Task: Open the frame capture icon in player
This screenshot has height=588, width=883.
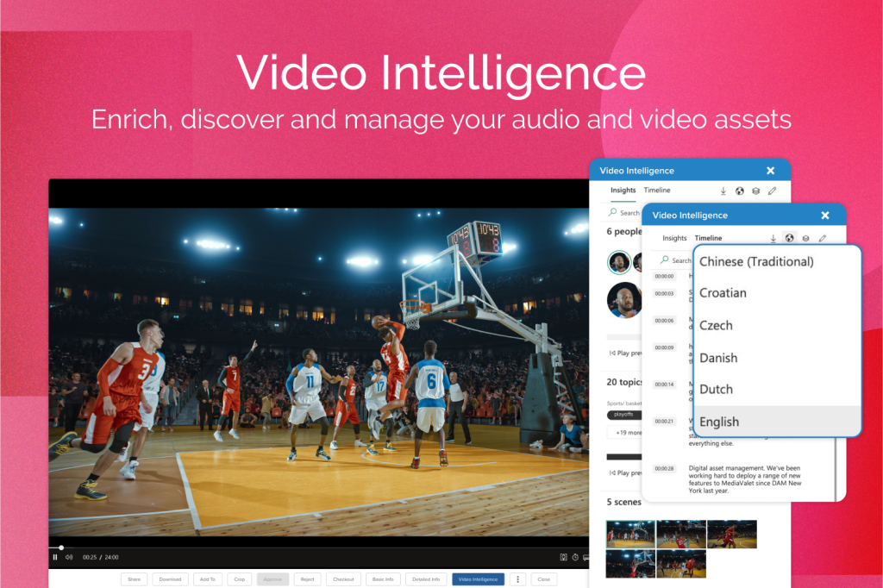Action: tap(563, 557)
